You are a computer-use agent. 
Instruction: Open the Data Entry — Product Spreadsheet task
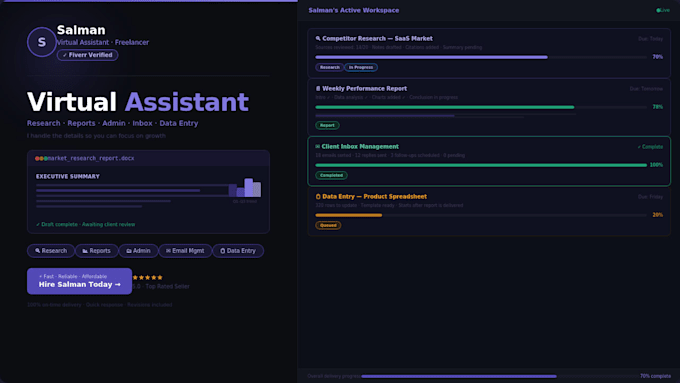[489, 211]
